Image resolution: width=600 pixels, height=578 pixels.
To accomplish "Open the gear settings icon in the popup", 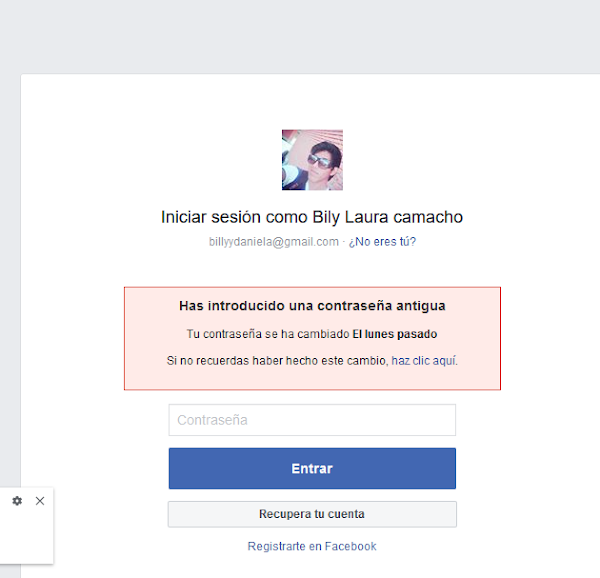I will point(17,501).
